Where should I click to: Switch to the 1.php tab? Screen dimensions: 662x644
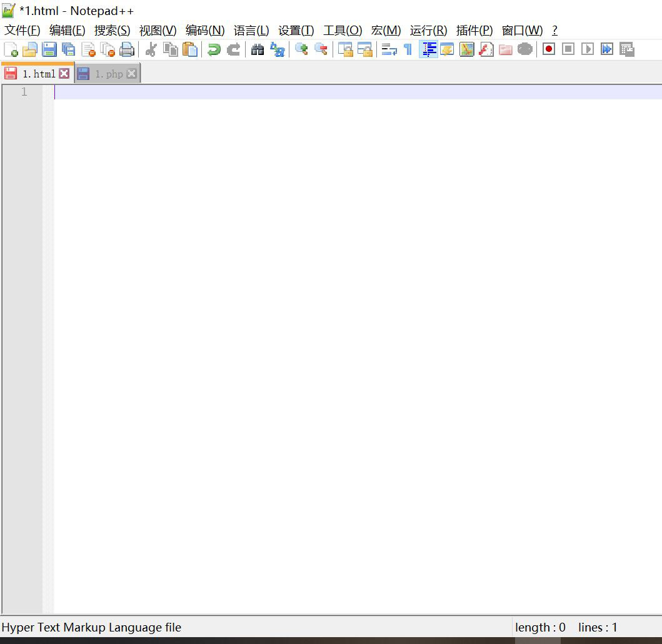109,74
